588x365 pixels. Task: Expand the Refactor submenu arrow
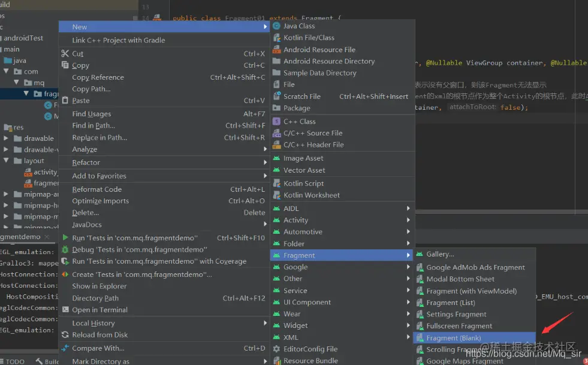pos(265,162)
